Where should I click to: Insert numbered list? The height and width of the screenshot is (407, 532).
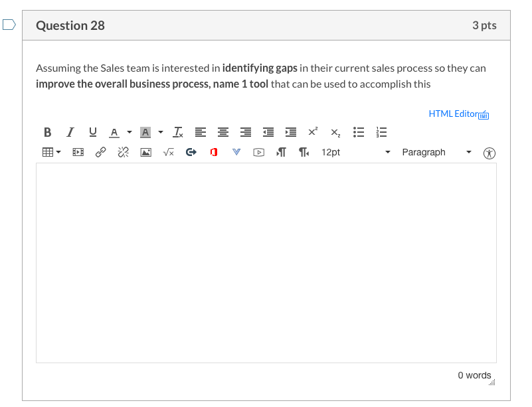point(381,132)
